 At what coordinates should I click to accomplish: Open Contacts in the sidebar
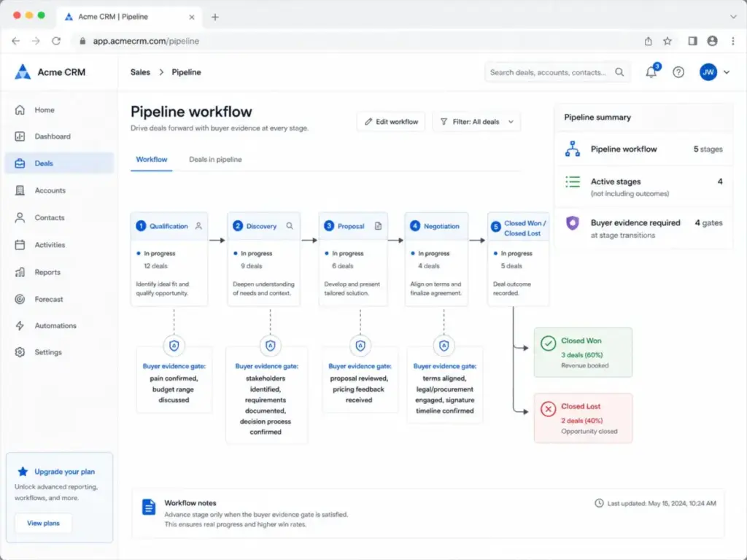pyautogui.click(x=59, y=217)
